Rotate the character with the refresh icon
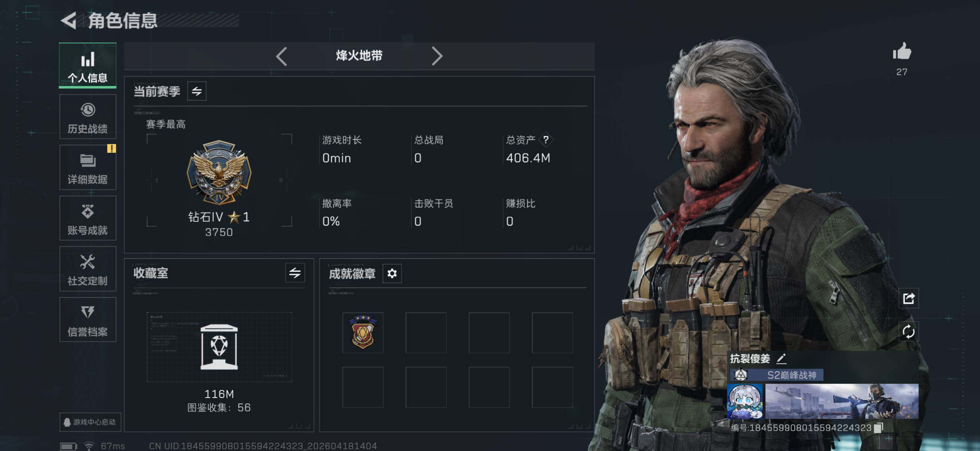Viewport: 980px width, 451px height. (x=909, y=331)
